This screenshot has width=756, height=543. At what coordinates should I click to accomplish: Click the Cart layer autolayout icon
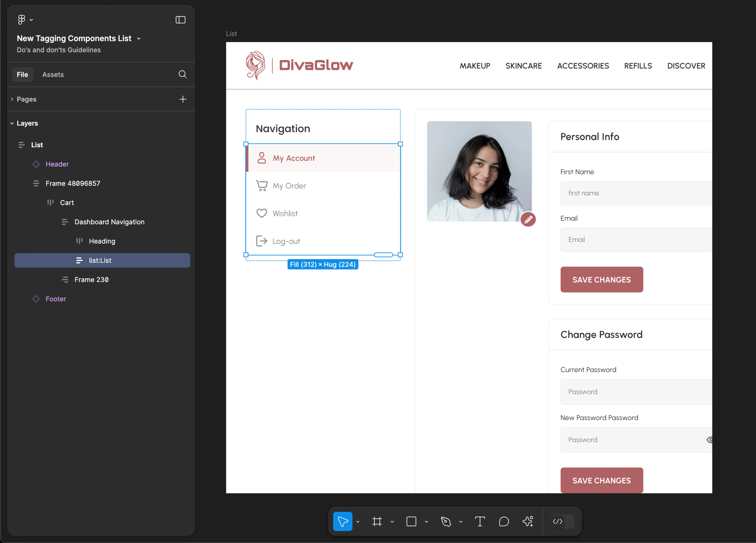click(x=50, y=203)
